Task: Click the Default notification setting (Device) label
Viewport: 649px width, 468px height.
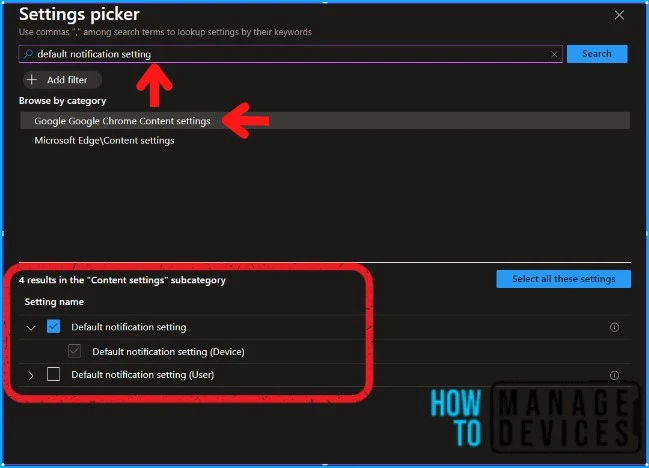Action: coord(168,352)
